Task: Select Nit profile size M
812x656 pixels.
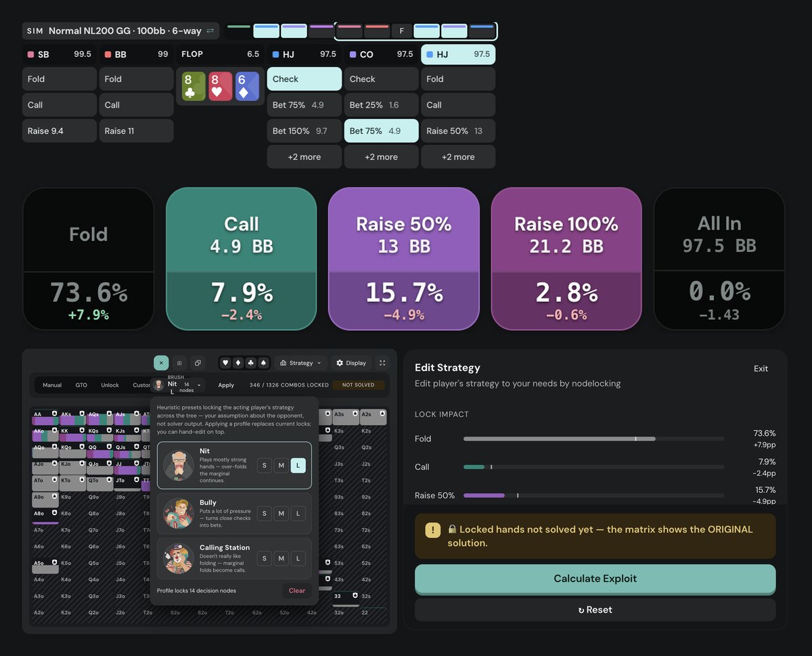Action: [x=281, y=465]
